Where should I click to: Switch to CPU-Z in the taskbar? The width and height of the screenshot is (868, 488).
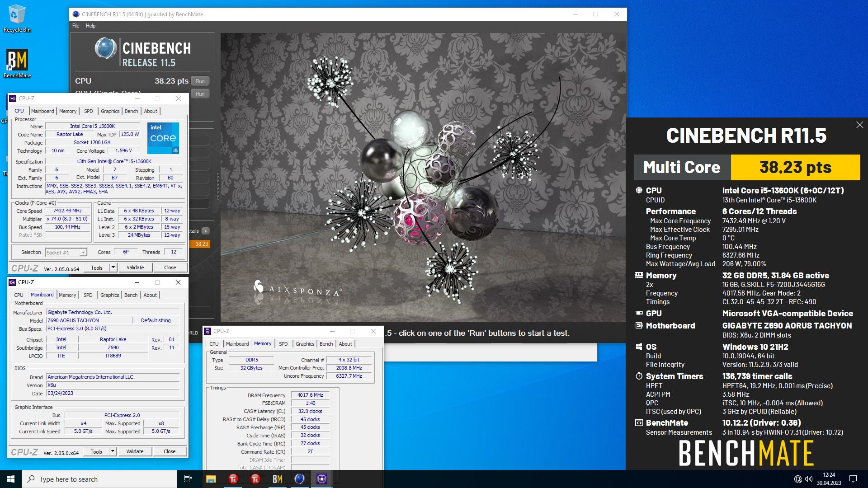point(322,479)
